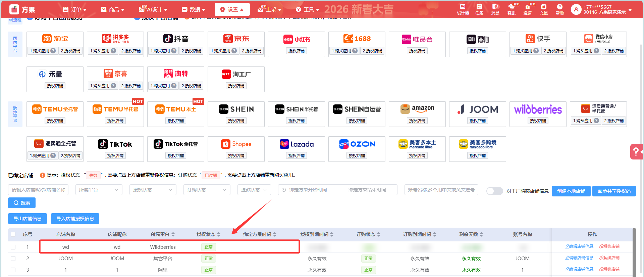
Task: Check the wd Wildberries row checkbox
Action: coord(13,247)
